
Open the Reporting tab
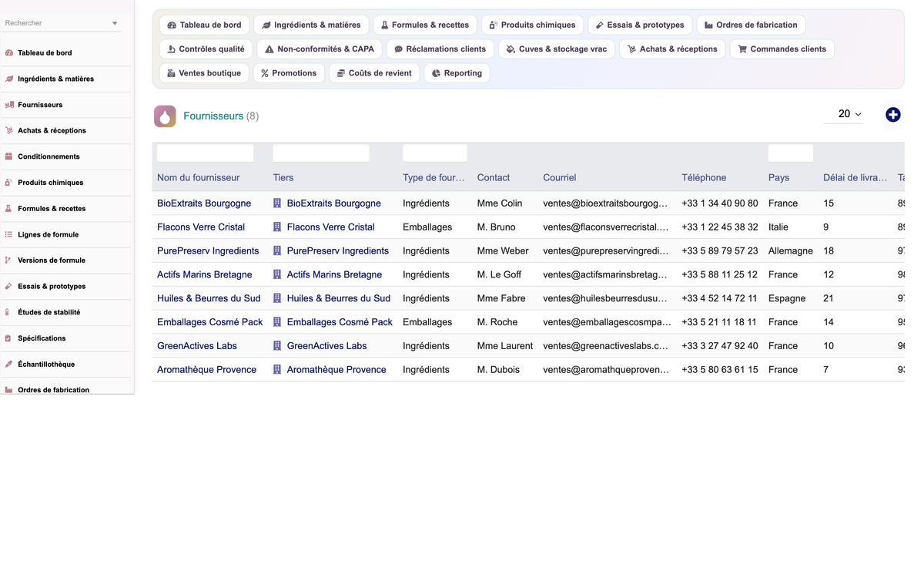pos(457,73)
